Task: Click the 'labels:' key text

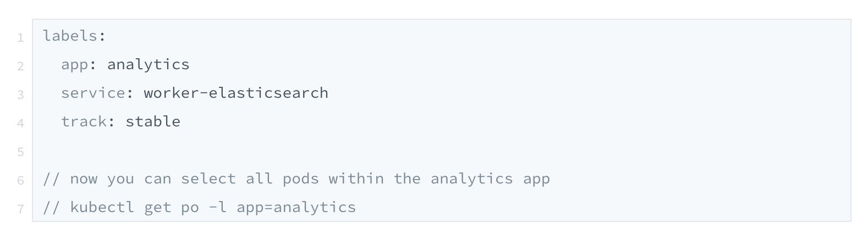Action: coord(74,36)
